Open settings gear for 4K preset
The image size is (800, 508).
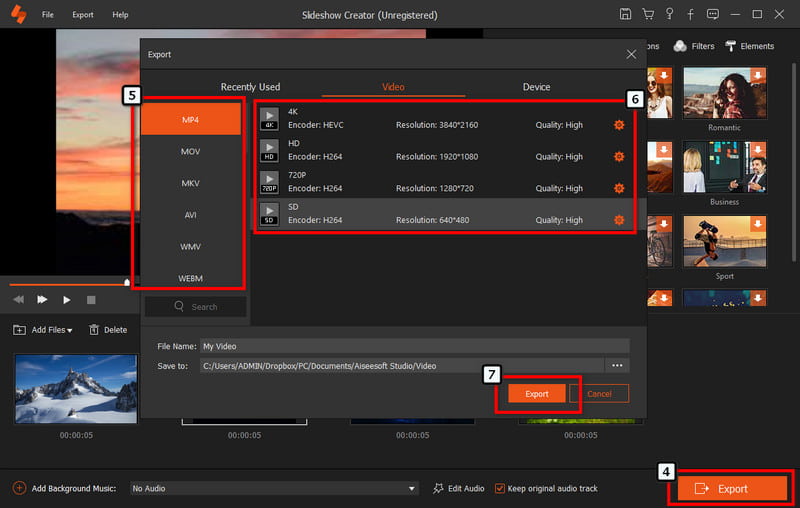pyautogui.click(x=619, y=125)
